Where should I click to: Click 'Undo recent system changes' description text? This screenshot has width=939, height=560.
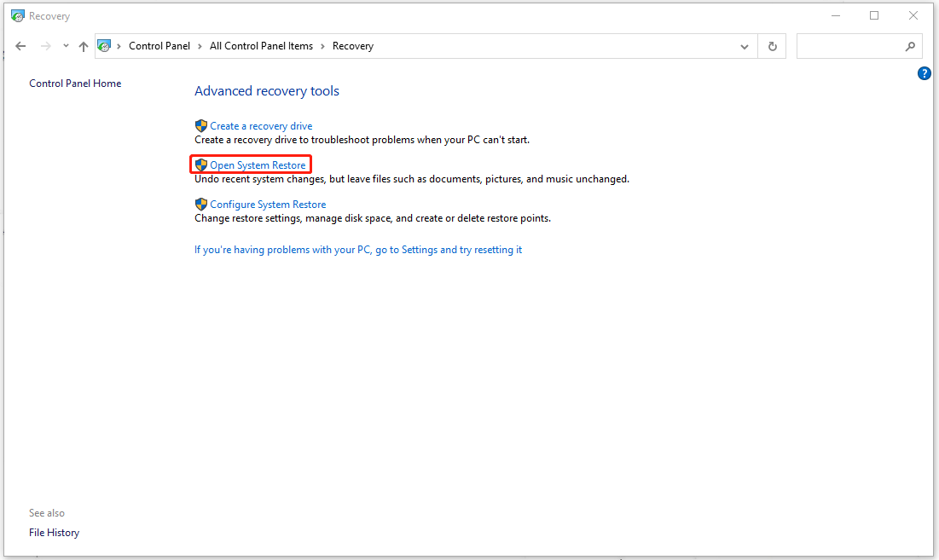412,179
